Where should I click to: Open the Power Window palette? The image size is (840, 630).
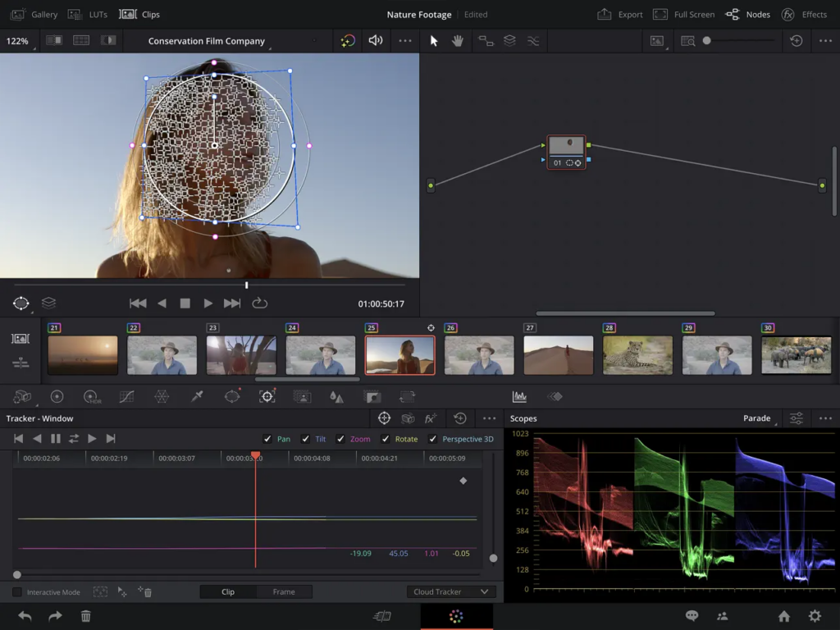click(232, 396)
